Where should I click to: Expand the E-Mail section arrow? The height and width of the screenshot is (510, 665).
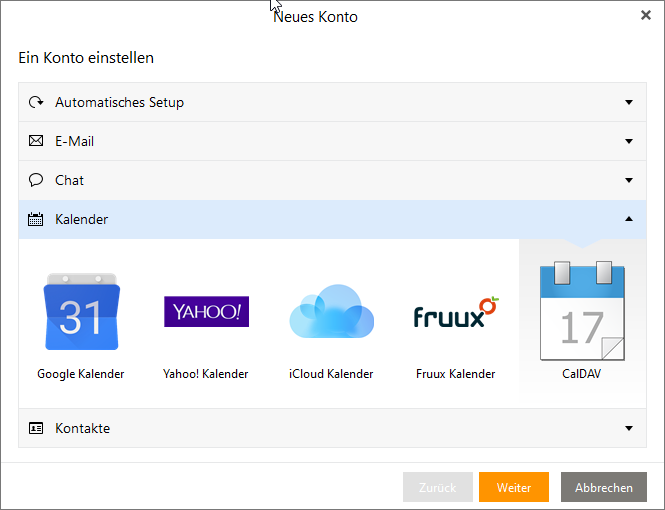point(629,141)
